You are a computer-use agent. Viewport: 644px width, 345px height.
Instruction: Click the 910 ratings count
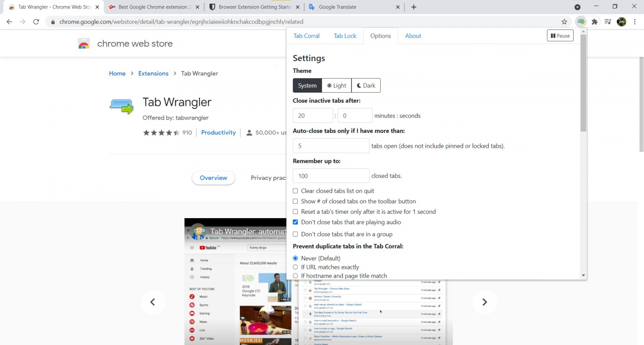[187, 132]
